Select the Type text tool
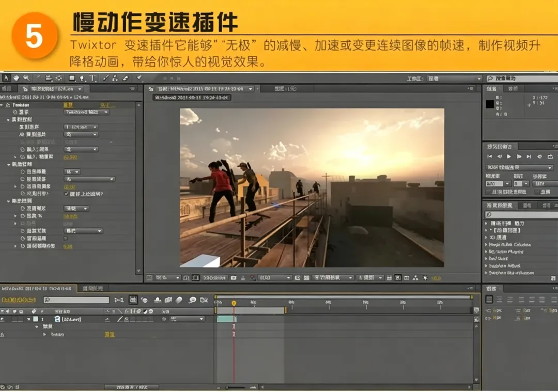558x392 pixels. click(x=92, y=78)
